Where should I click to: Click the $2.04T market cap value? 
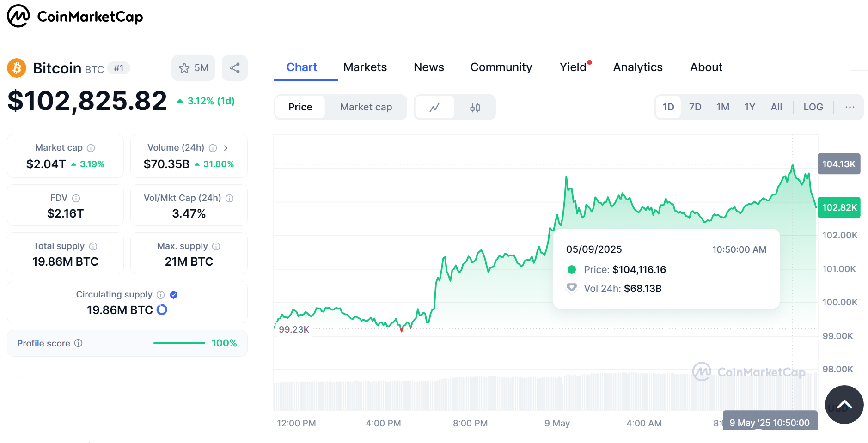click(x=46, y=164)
